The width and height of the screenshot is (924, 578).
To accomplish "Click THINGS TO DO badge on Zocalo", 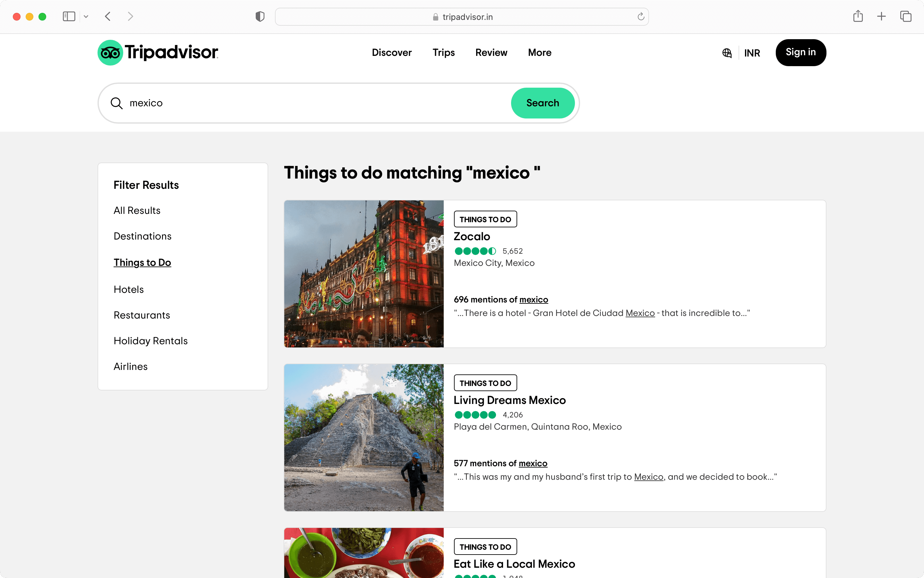I will tap(485, 219).
